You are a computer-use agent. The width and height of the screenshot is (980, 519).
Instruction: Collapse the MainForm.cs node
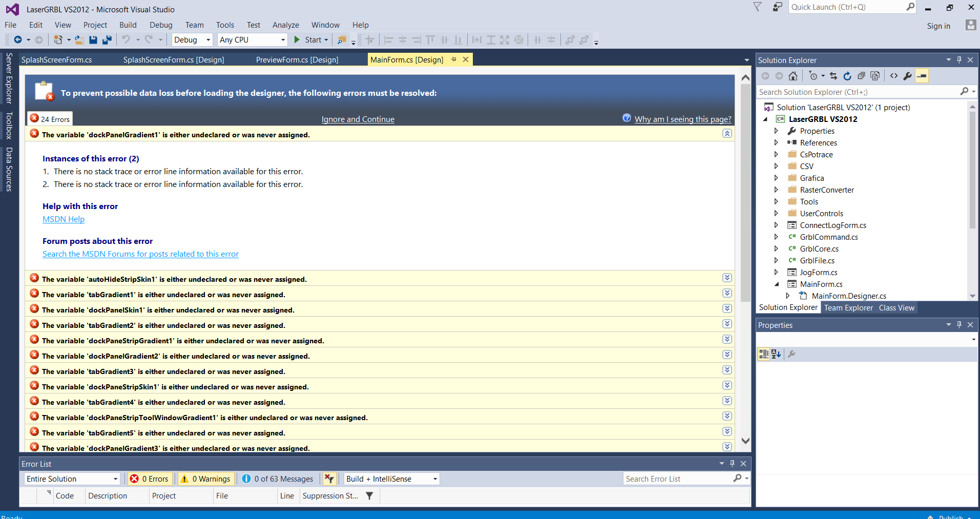click(x=777, y=284)
